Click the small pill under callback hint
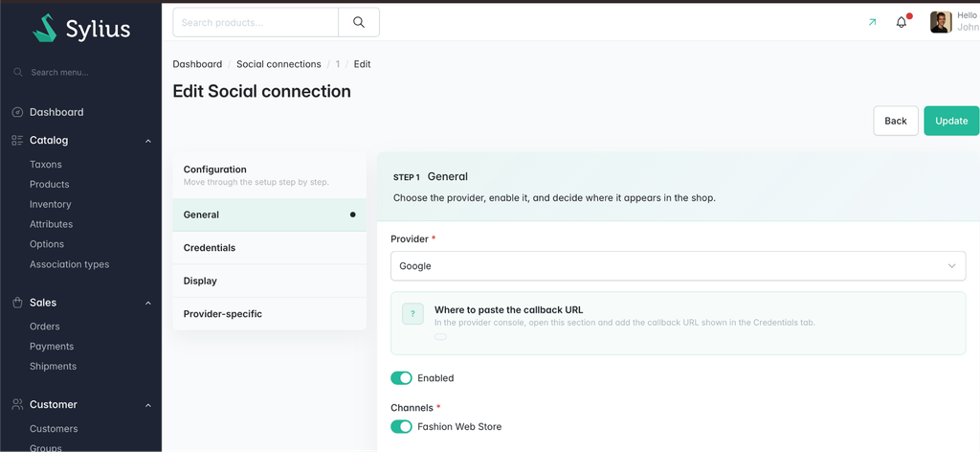Image resolution: width=980 pixels, height=452 pixels. click(x=440, y=337)
